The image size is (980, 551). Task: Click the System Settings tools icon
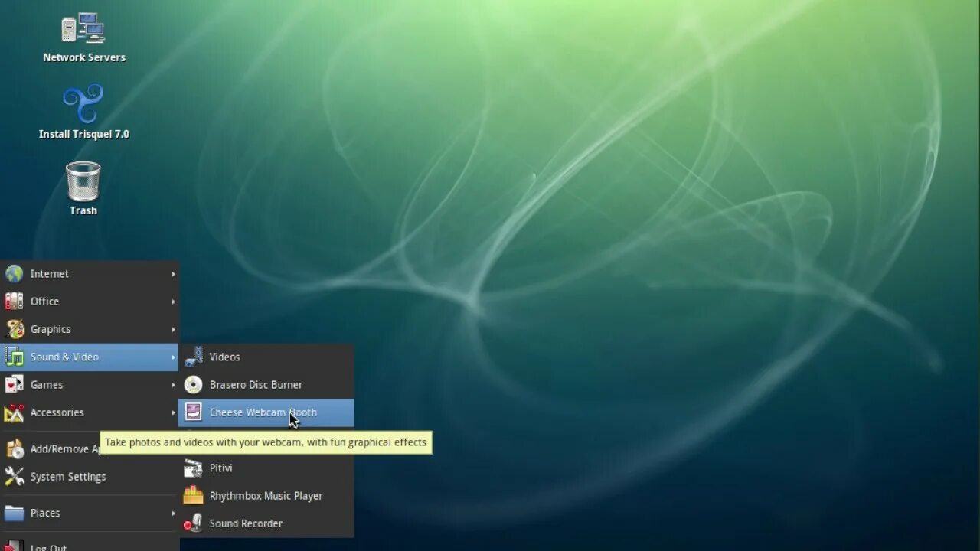tap(15, 477)
